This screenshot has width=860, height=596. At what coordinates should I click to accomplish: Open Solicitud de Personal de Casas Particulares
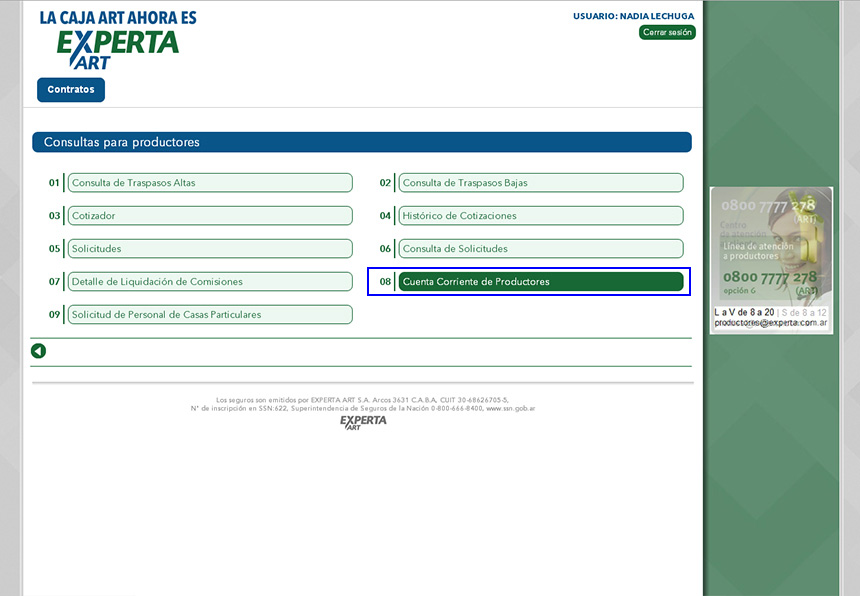[210, 314]
